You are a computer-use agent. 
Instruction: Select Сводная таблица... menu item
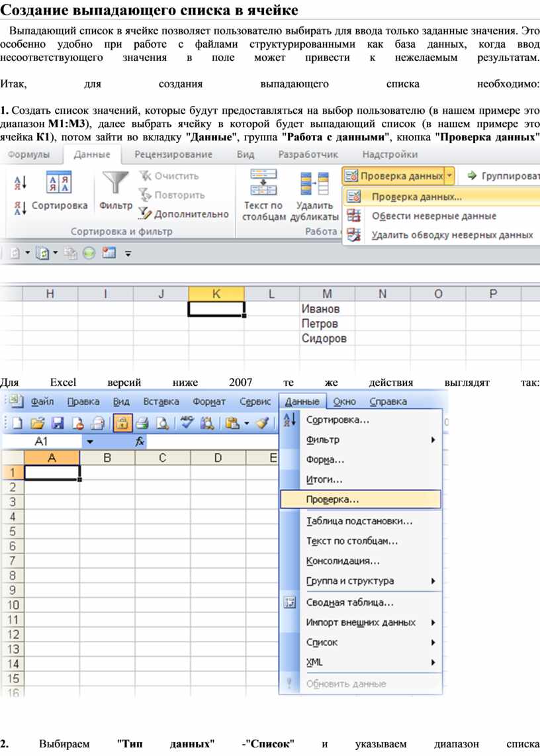(x=361, y=602)
